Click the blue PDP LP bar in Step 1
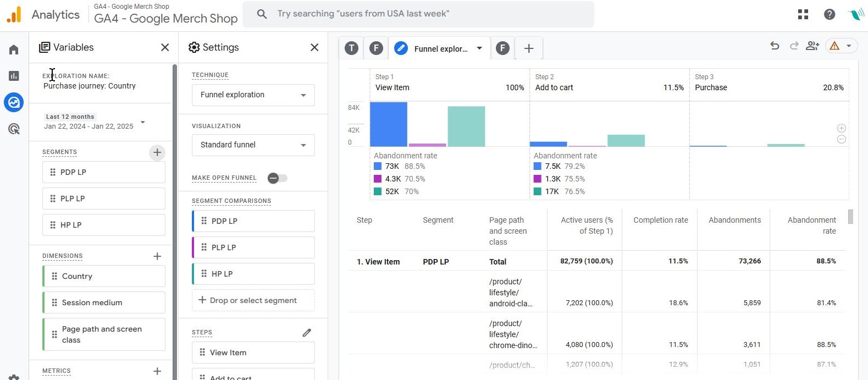The height and width of the screenshot is (380, 868). pyautogui.click(x=389, y=124)
